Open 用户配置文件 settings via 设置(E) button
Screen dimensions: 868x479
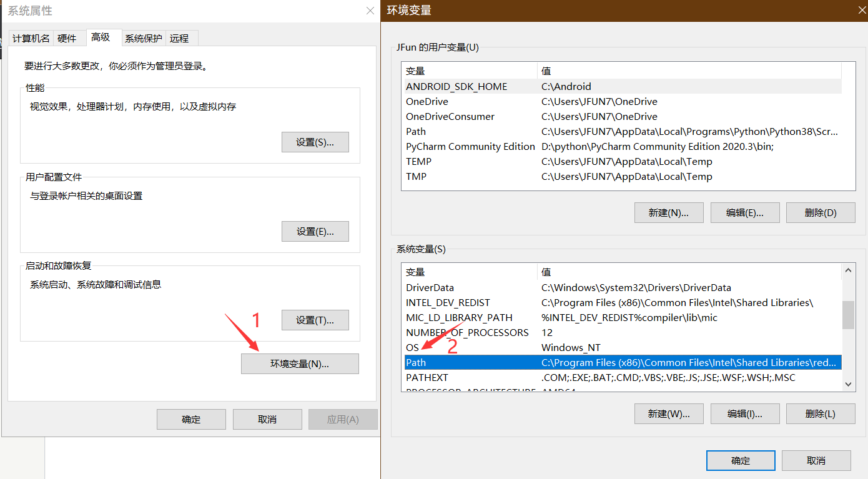[x=315, y=231]
